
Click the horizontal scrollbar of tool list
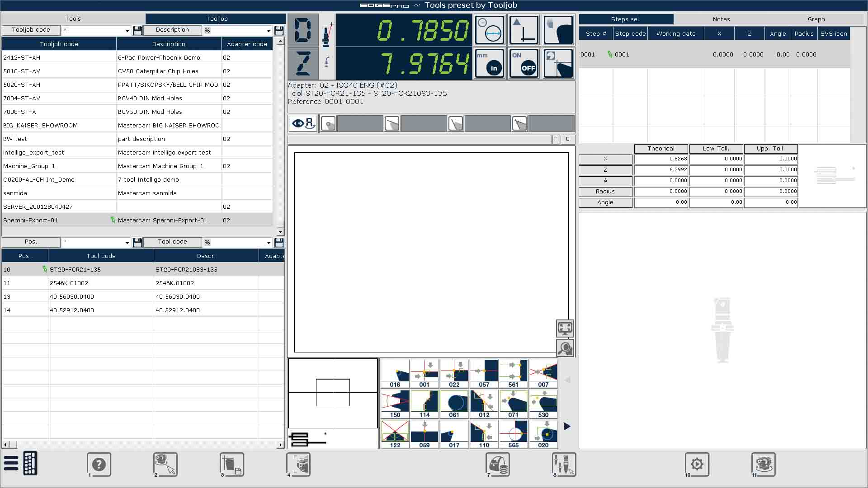click(x=142, y=445)
